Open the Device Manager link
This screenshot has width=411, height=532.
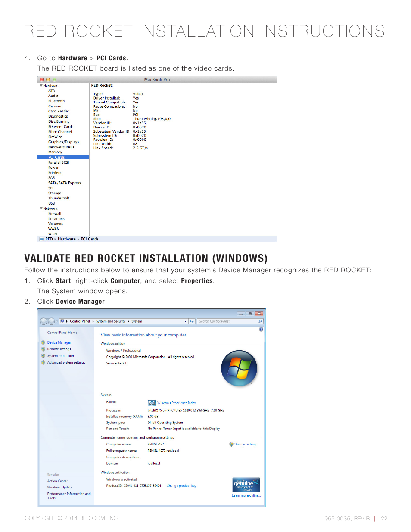[59, 342]
